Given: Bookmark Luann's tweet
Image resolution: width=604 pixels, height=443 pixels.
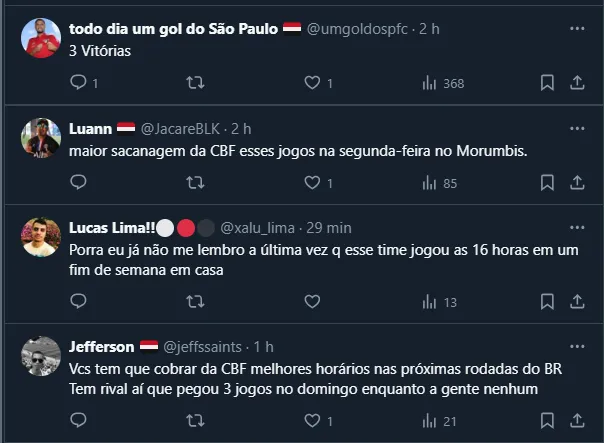Looking at the screenshot, I should [x=547, y=183].
